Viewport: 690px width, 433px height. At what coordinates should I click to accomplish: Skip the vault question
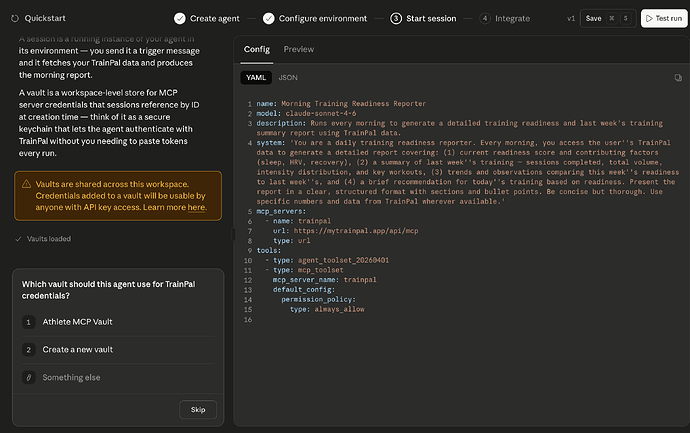198,410
